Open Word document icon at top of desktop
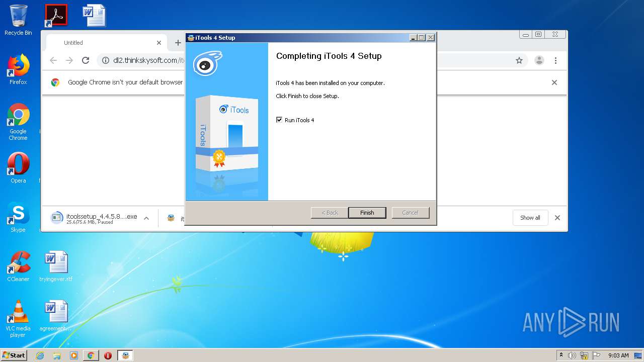The image size is (644, 362). click(94, 16)
